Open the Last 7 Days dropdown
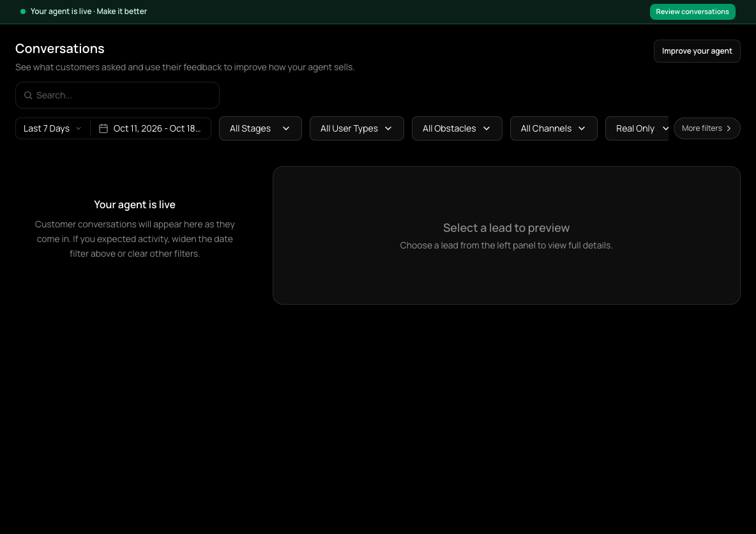This screenshot has height=534, width=756. pos(52,128)
